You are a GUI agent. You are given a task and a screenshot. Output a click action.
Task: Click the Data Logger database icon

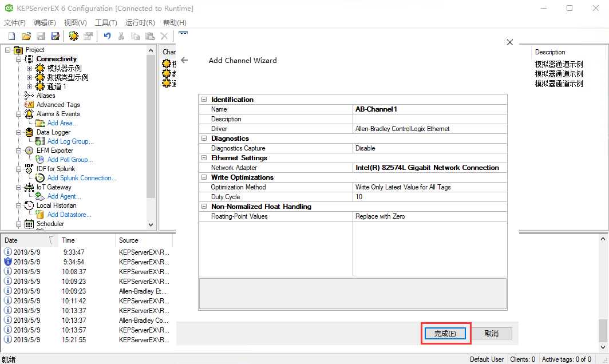click(x=29, y=132)
